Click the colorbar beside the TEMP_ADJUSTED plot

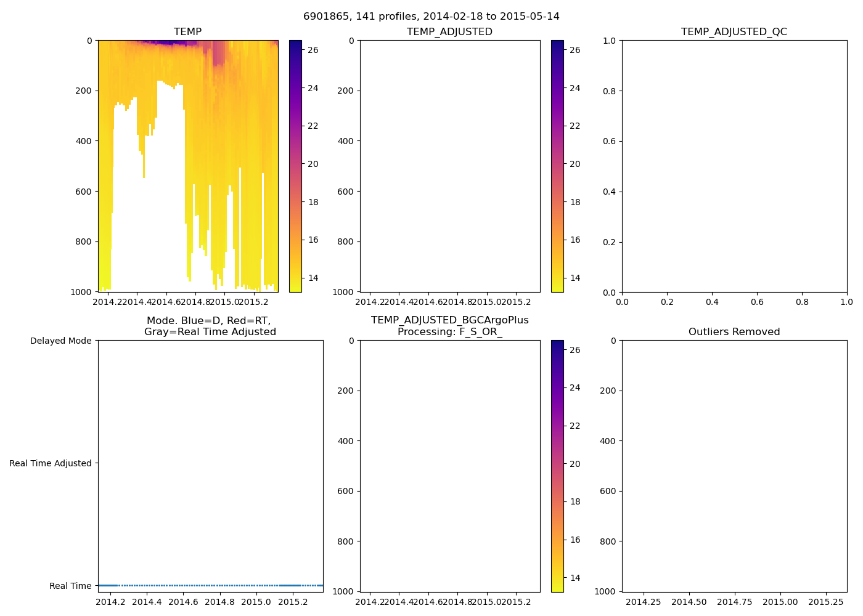tap(557, 166)
